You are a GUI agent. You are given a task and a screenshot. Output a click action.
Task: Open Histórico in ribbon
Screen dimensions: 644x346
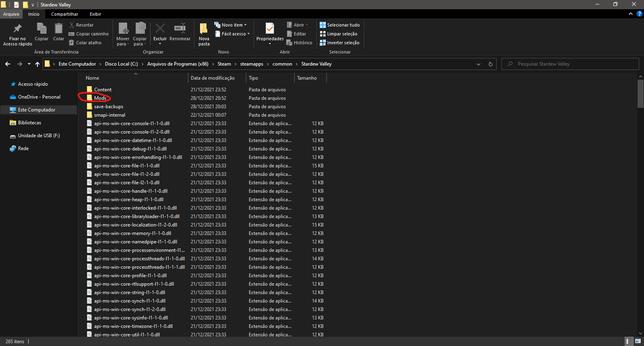tap(299, 43)
